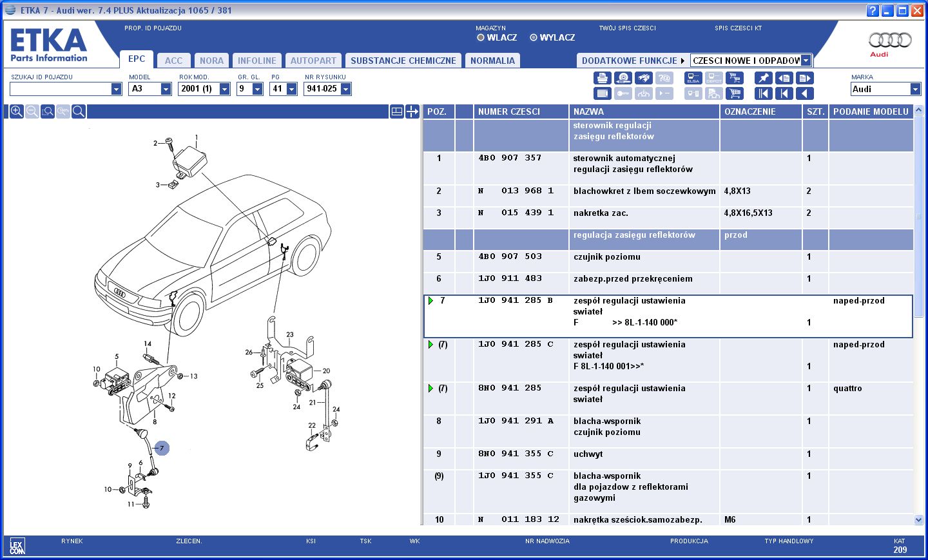The width and height of the screenshot is (928, 560).
Task: Switch to the INFOLINE tab
Action: 256,61
